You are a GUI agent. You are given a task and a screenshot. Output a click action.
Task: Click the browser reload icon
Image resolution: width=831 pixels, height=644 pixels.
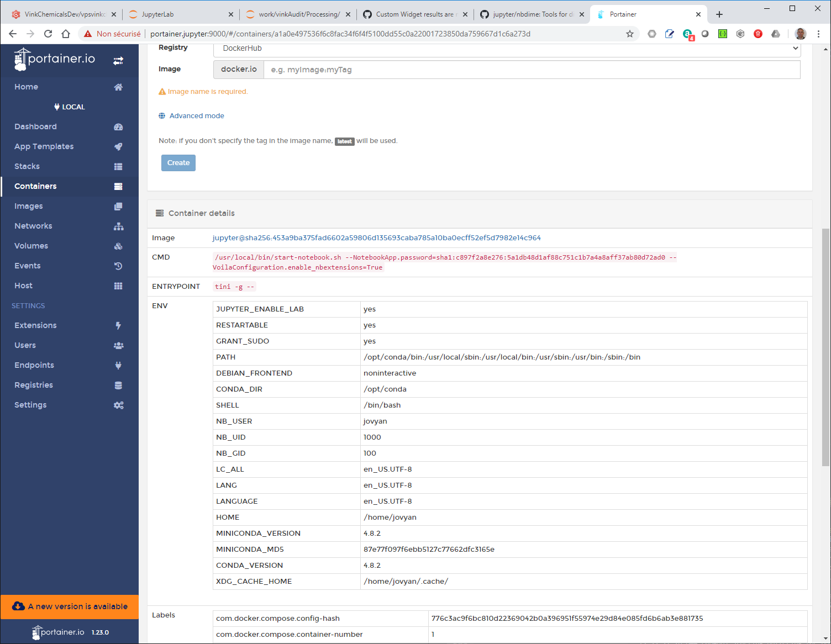click(48, 34)
